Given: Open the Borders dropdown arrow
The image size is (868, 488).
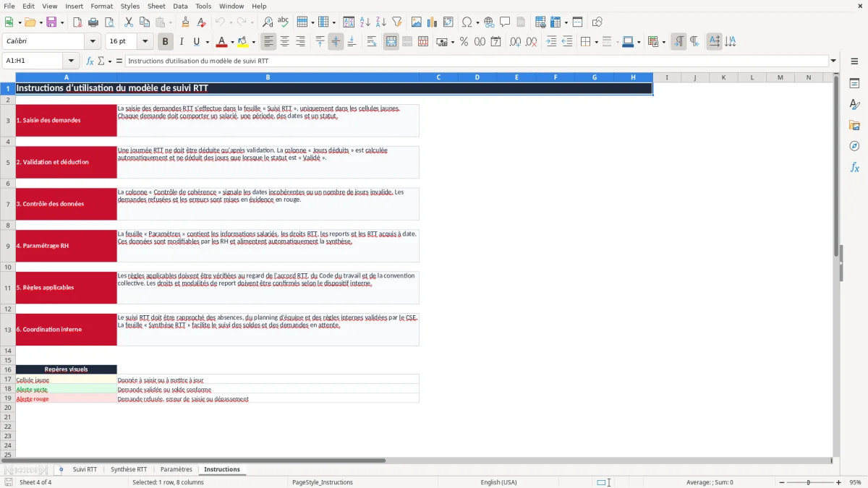Looking at the screenshot, I should tap(596, 42).
